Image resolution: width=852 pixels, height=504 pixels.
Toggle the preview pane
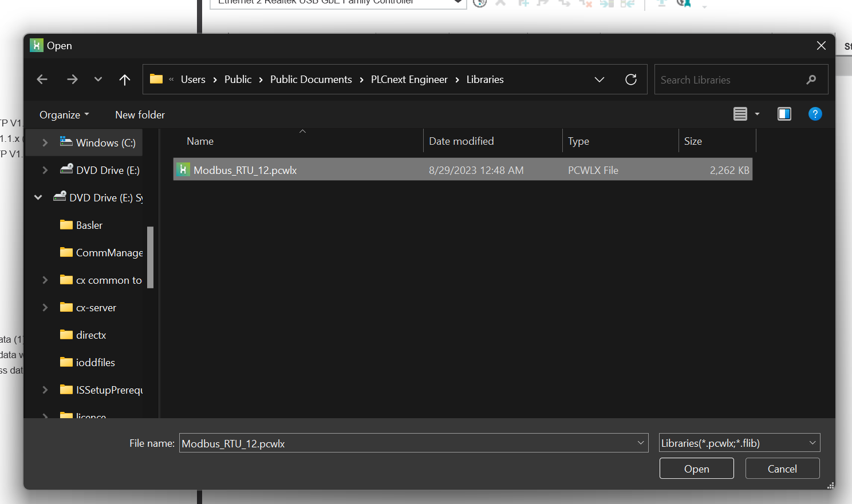(x=784, y=114)
